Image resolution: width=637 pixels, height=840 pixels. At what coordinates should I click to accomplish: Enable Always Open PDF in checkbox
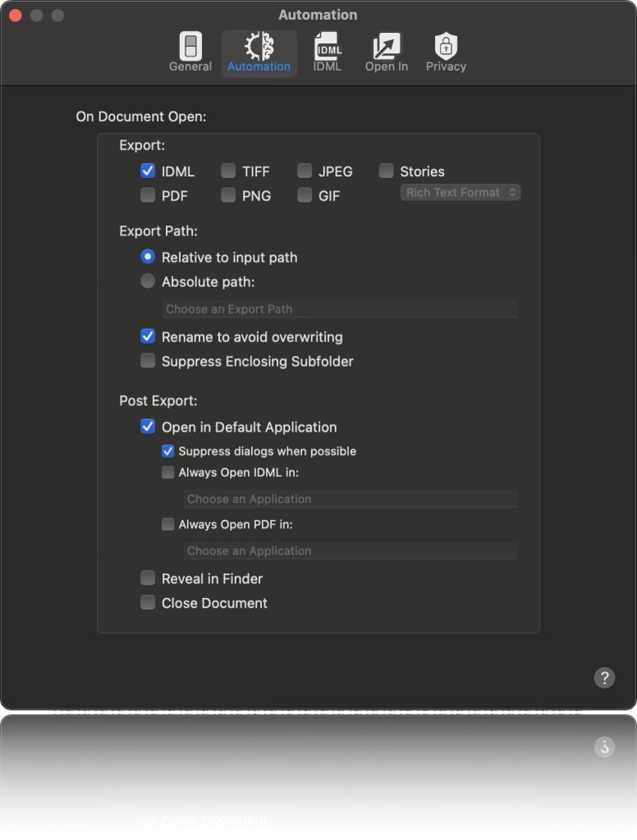point(167,524)
